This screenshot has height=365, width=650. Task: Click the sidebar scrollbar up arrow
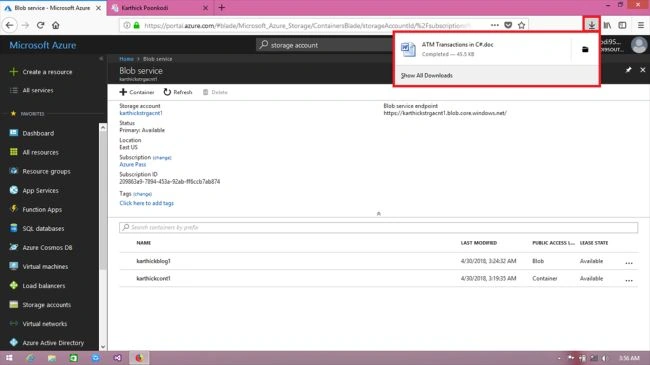pyautogui.click(x=103, y=127)
